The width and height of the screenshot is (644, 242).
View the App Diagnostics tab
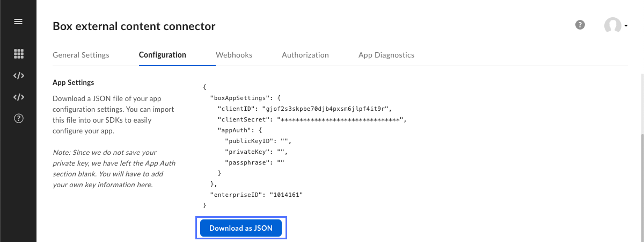tap(386, 55)
